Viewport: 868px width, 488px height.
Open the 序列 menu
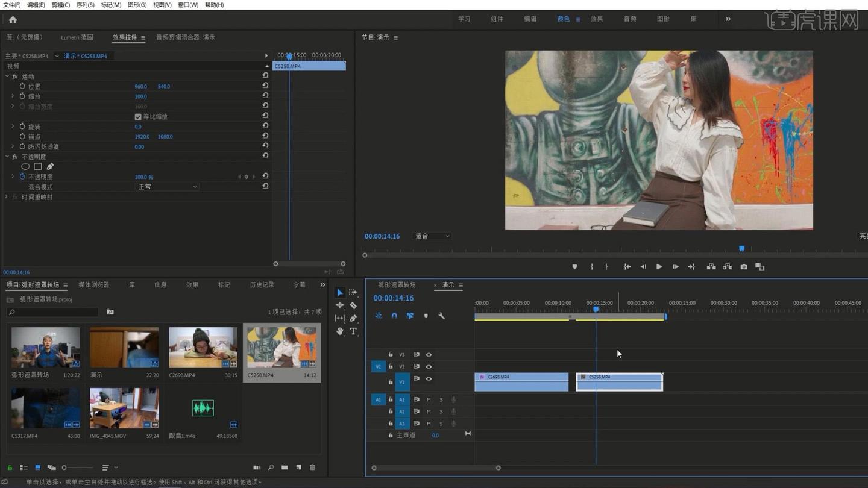86,5
